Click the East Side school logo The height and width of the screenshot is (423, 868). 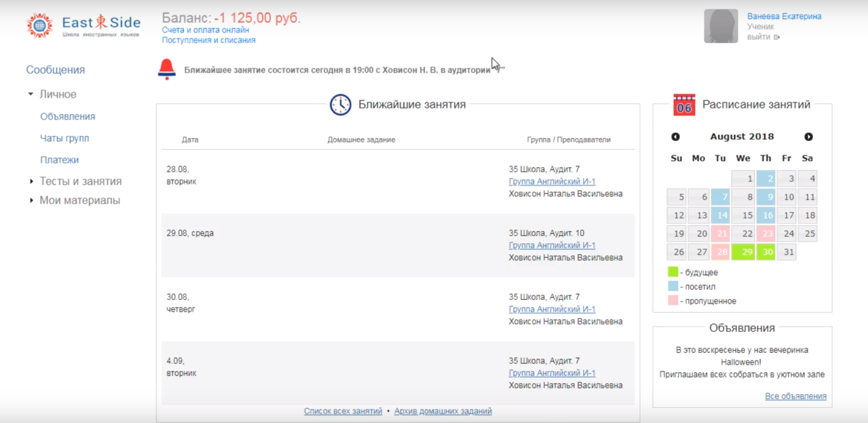tap(83, 25)
